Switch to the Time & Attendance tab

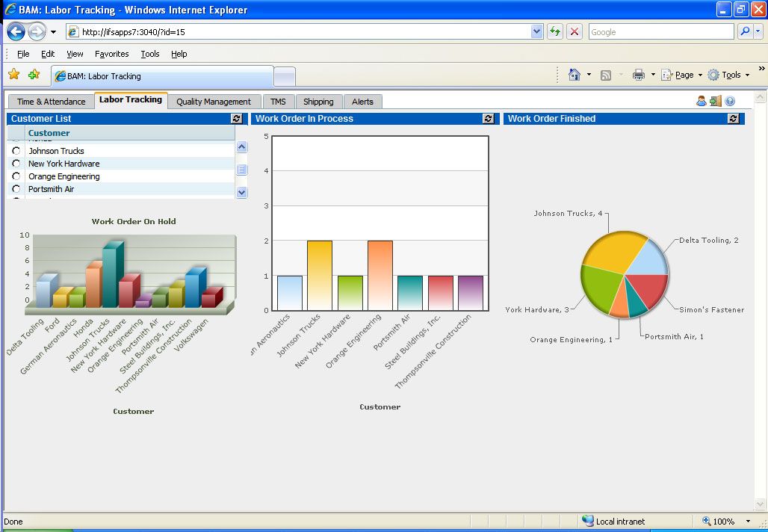pos(51,102)
